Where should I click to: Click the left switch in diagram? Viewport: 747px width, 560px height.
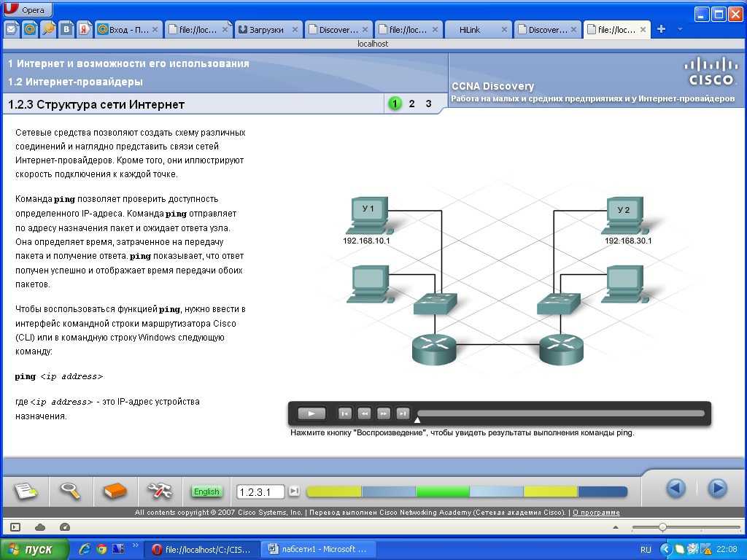point(436,303)
